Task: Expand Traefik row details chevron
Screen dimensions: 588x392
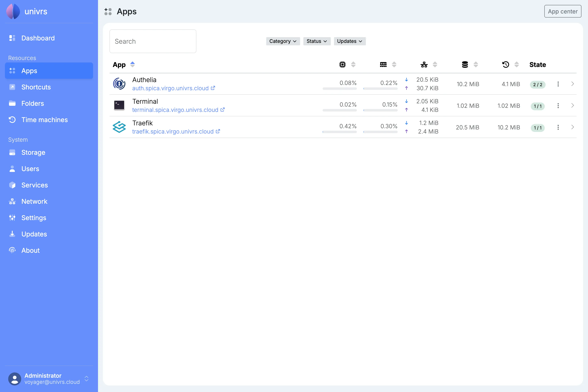Action: 572,127
